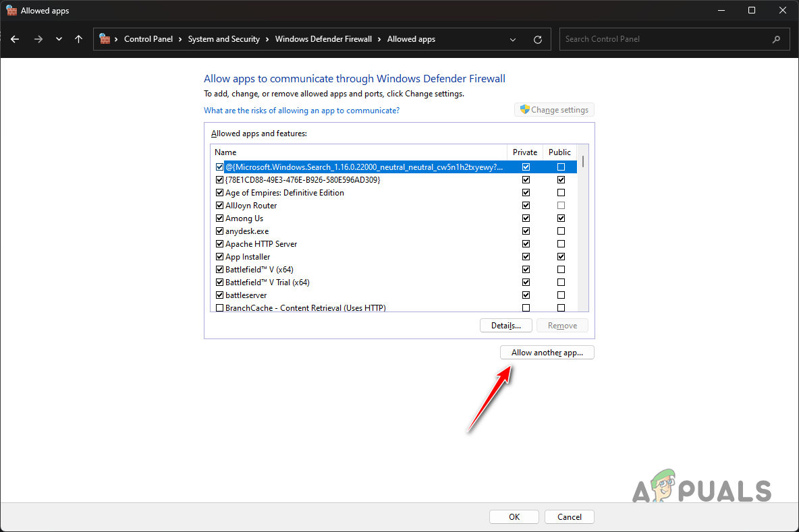The width and height of the screenshot is (799, 532).
Task: Click the UAC shield on Change settings
Action: [x=524, y=109]
